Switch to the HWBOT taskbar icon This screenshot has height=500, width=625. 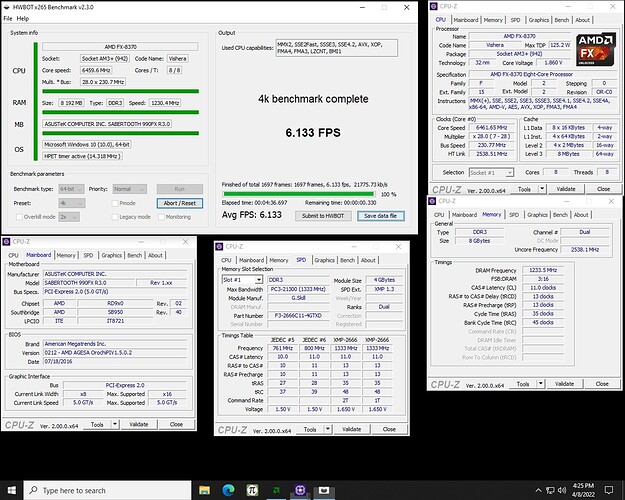click(x=324, y=490)
